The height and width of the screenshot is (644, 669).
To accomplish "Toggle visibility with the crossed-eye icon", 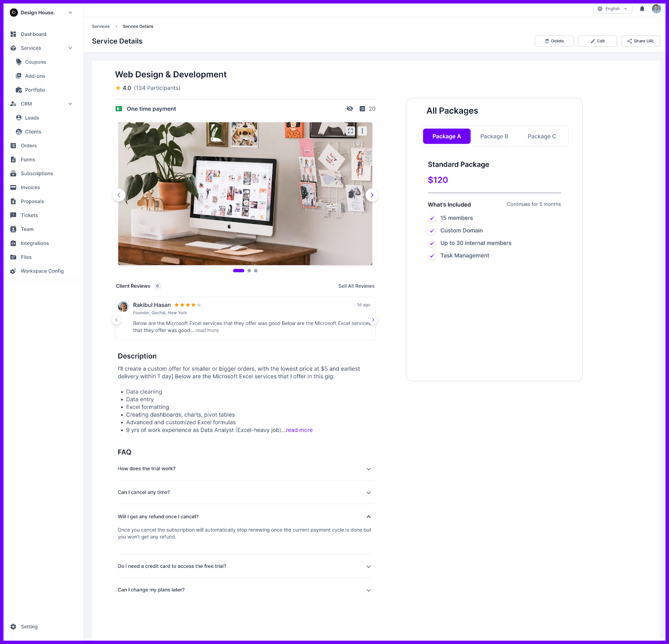I will (350, 109).
